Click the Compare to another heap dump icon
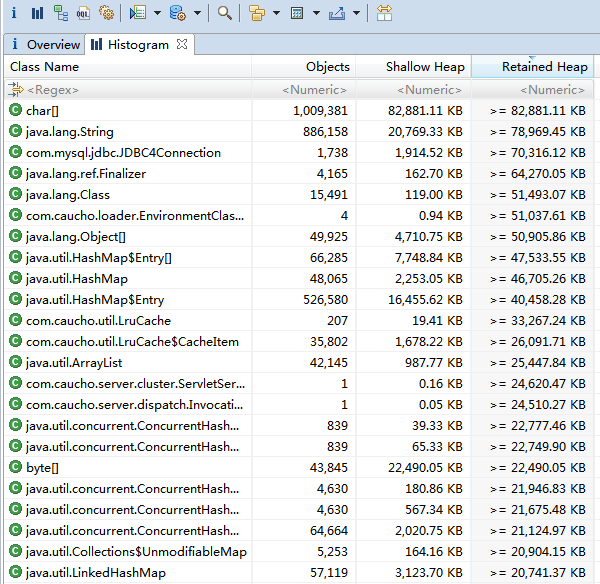 coord(385,13)
